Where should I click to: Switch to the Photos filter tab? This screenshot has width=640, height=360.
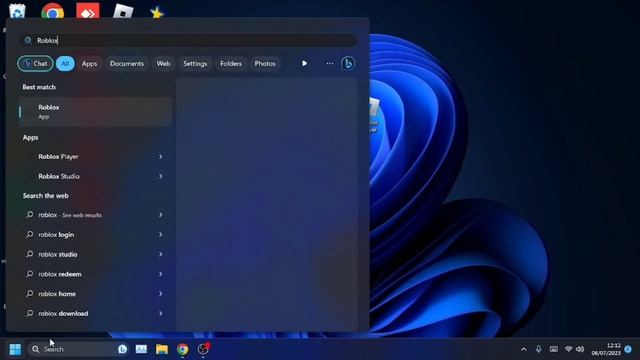click(x=265, y=64)
